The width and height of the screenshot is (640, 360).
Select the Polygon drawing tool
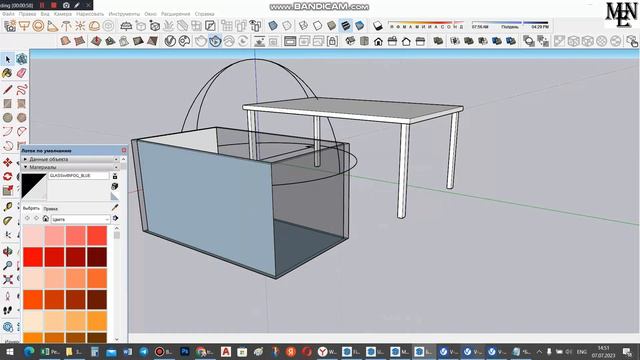(21, 118)
